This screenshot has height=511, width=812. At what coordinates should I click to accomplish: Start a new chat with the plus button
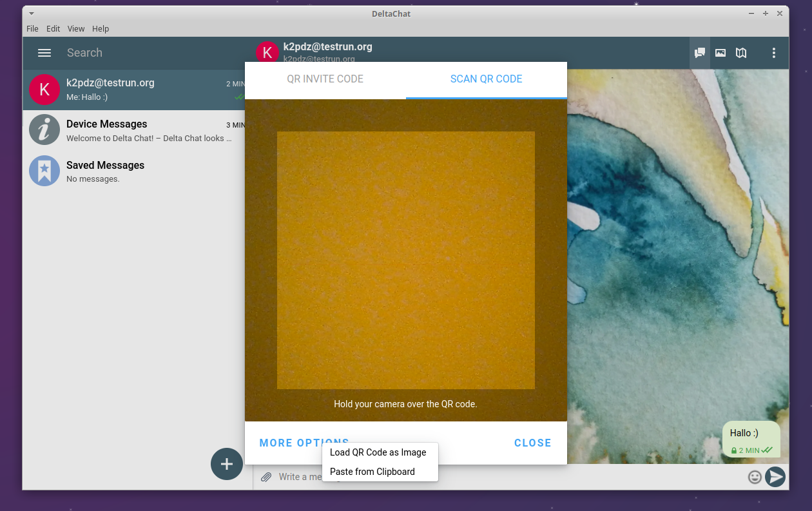(226, 464)
